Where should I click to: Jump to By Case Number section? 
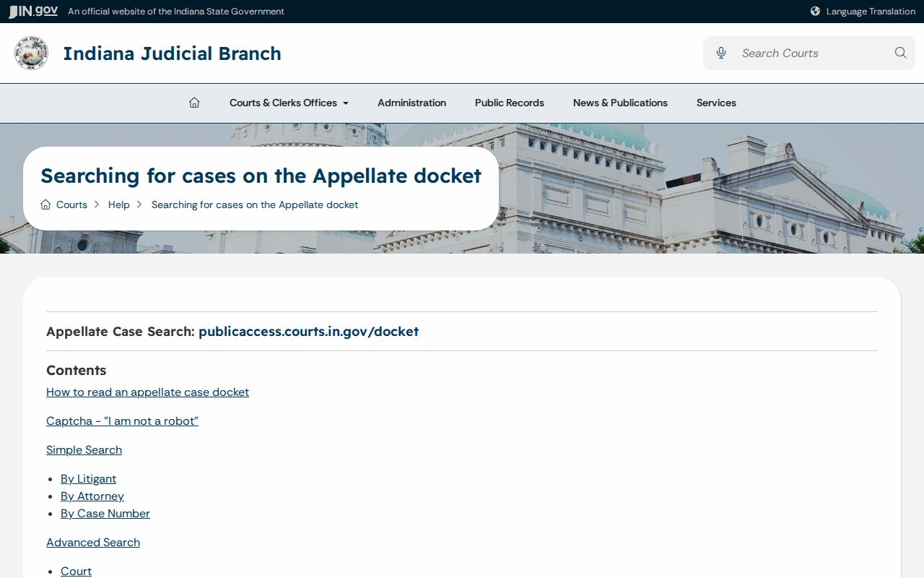tap(105, 513)
